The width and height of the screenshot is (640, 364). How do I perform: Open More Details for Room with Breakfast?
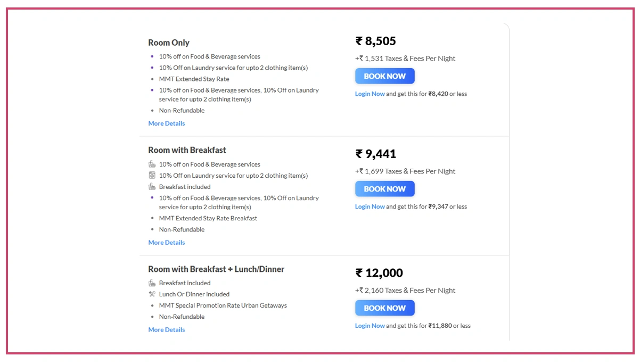tap(166, 242)
